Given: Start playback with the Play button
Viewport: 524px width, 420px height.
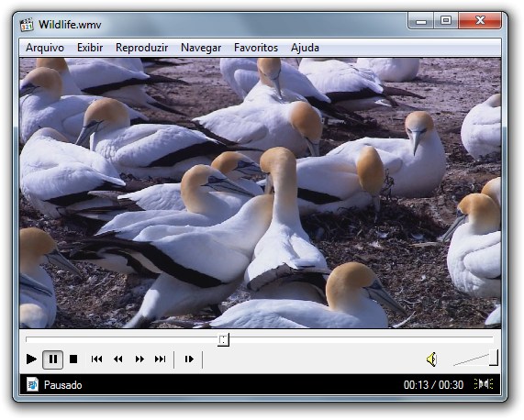Looking at the screenshot, I should (x=31, y=359).
